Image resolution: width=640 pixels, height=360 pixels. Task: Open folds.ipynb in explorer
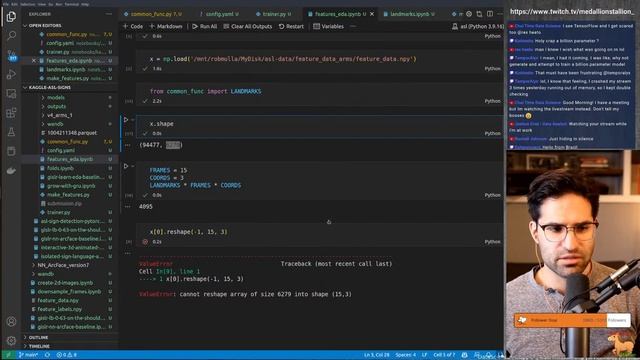pos(60,168)
